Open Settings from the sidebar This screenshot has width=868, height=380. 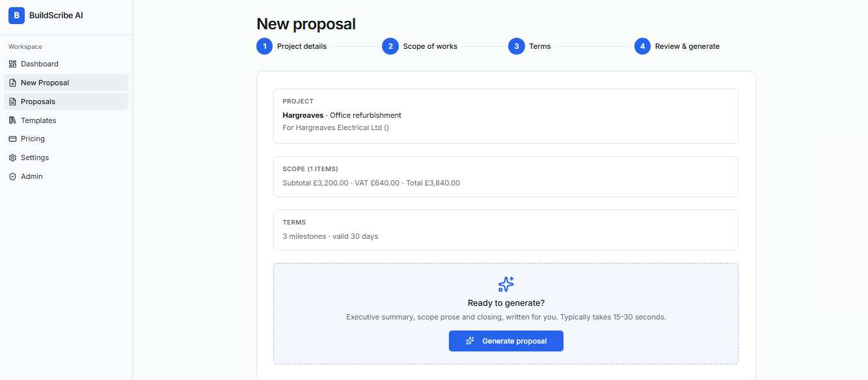coord(66,157)
